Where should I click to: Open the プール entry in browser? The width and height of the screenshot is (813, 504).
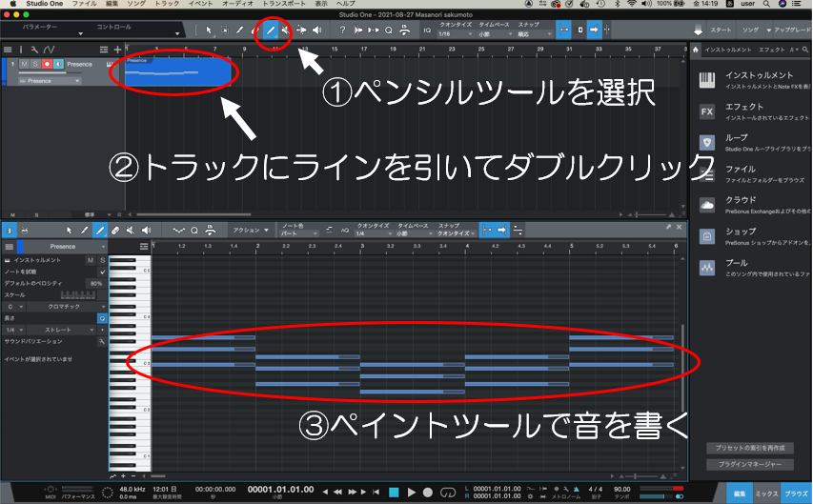pos(707,268)
